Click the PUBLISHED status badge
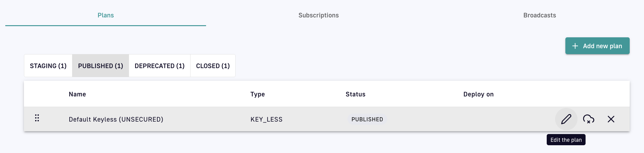The width and height of the screenshot is (644, 153). [x=367, y=119]
